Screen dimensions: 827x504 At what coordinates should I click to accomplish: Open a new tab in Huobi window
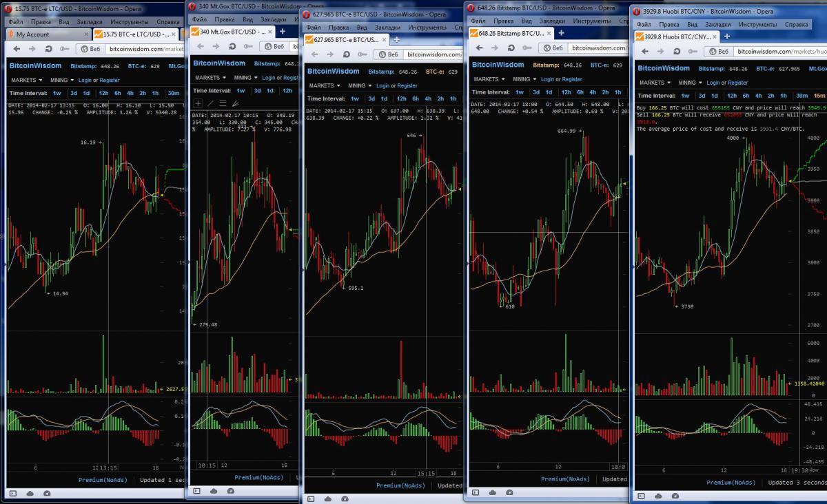(x=726, y=36)
